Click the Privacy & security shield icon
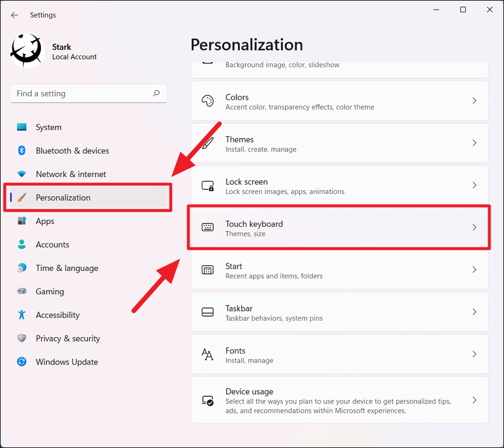 (x=22, y=338)
